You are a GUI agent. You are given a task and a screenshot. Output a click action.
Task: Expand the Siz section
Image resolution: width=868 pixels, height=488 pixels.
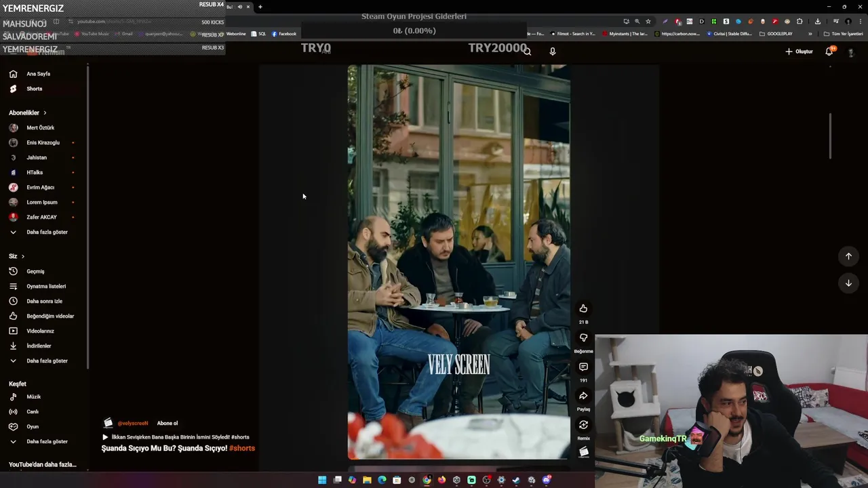[17, 256]
